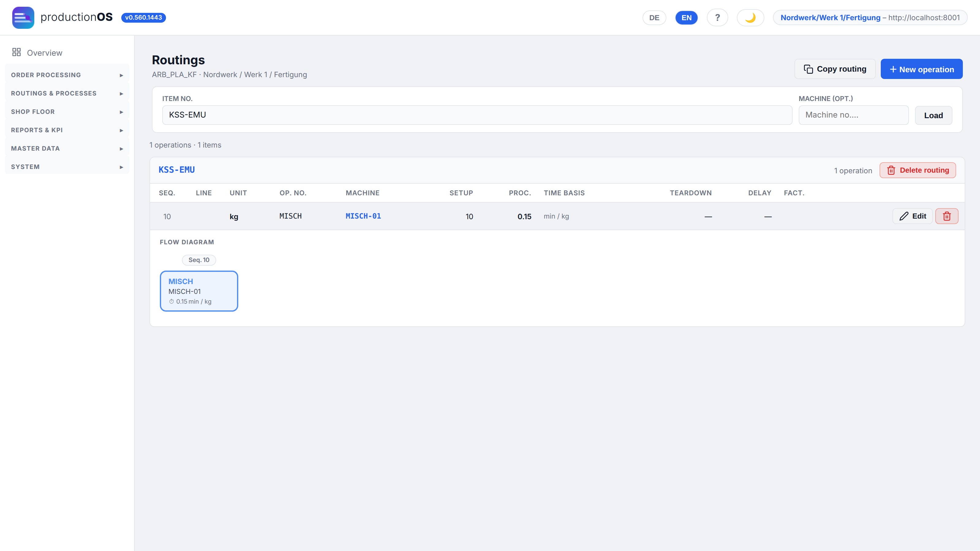
Task: Click the Load button
Action: click(x=933, y=115)
